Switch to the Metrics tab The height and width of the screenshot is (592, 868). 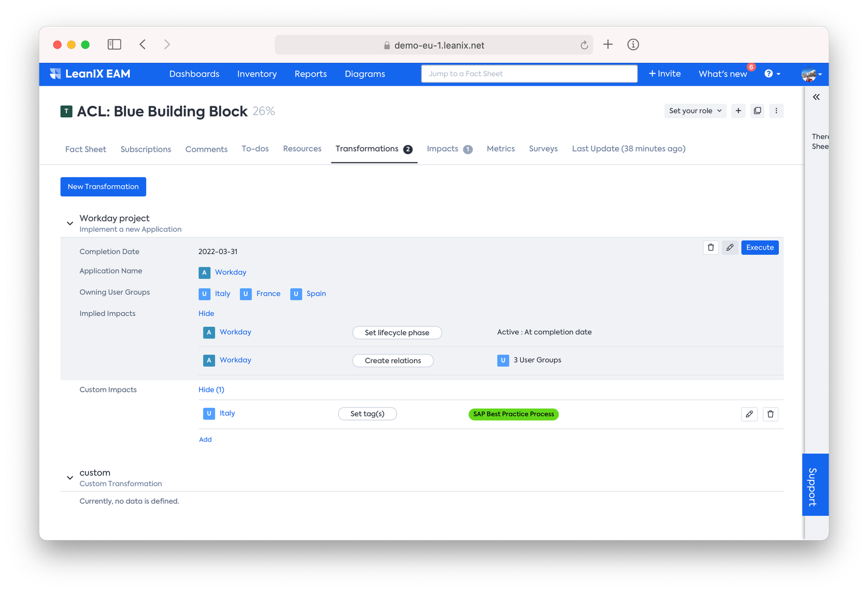point(501,149)
